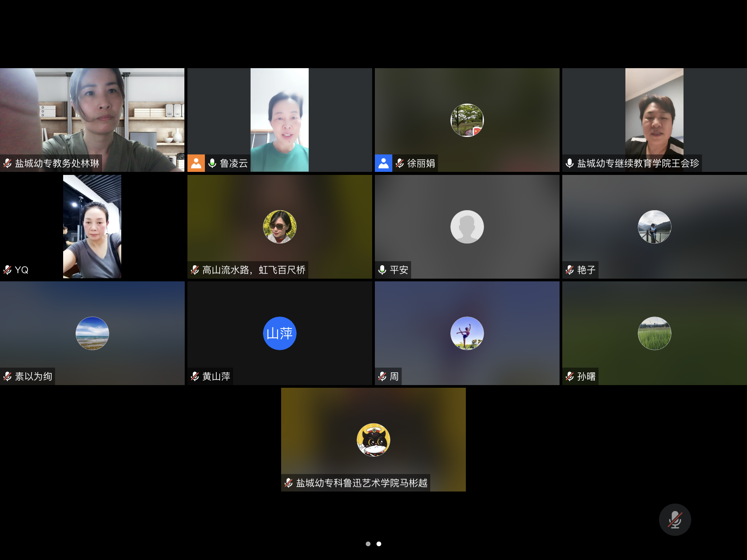Click the grass field avatar of 孙曙
Image resolution: width=747 pixels, height=560 pixels.
click(654, 333)
